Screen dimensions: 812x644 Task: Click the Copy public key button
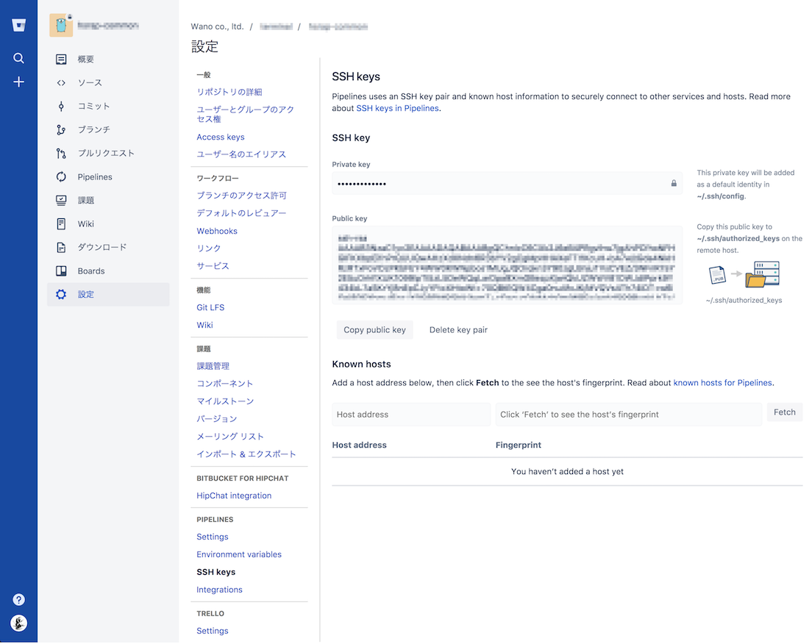click(x=374, y=329)
